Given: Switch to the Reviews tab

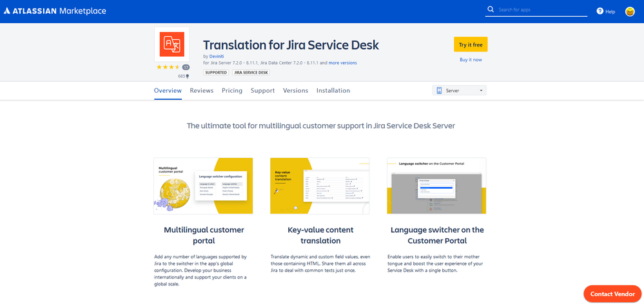Looking at the screenshot, I should 202,91.
